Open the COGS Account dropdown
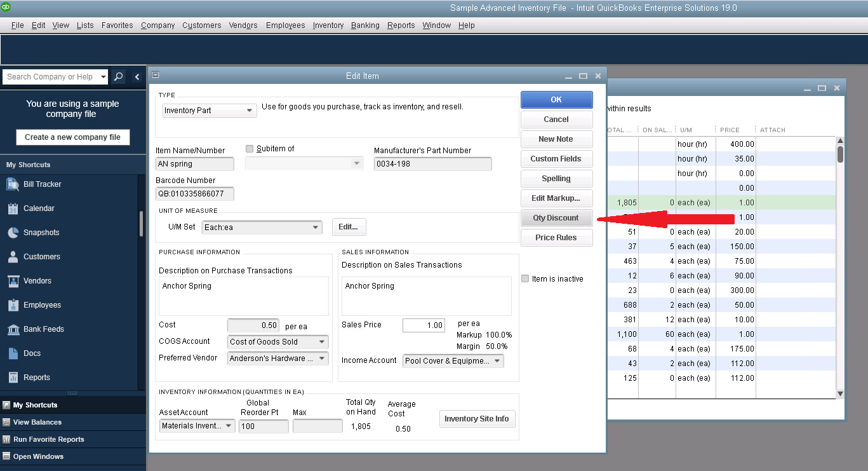Image resolution: width=868 pixels, height=471 pixels. coord(278,342)
